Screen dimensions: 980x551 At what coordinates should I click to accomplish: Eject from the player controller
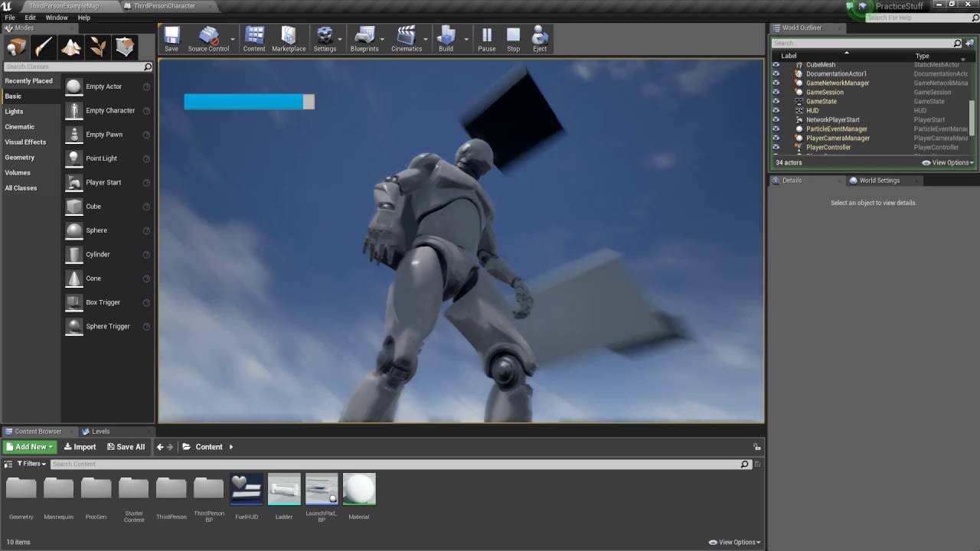540,39
